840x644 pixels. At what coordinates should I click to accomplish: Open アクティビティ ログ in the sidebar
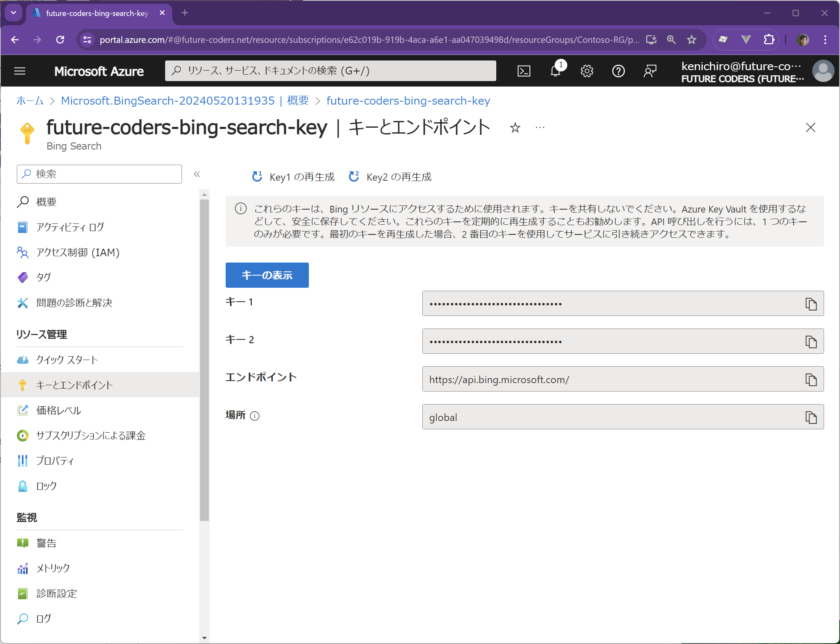click(x=69, y=227)
